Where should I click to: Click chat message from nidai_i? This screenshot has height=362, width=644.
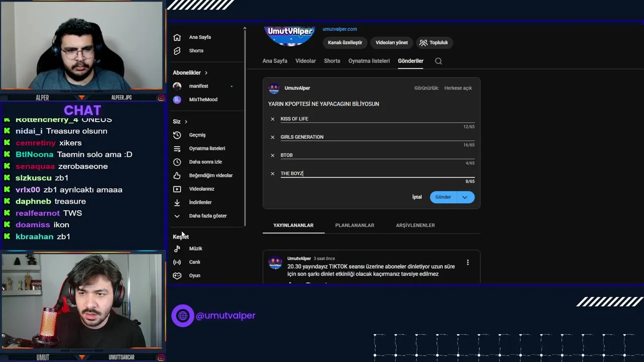[x=61, y=131]
